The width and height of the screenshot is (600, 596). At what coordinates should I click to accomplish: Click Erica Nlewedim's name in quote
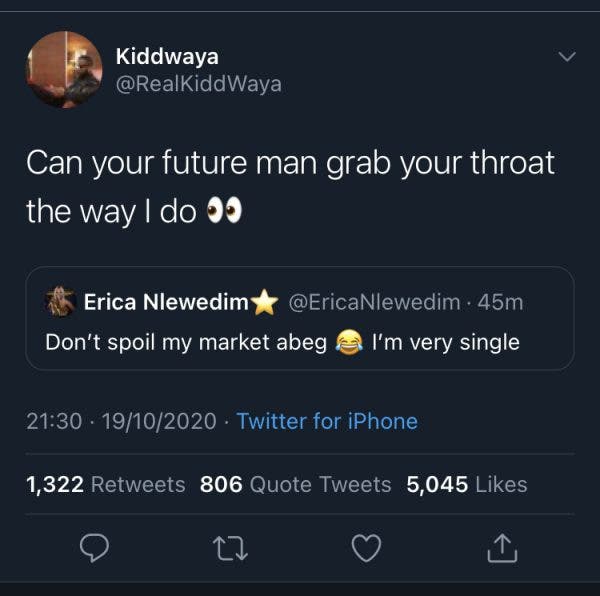pos(166,301)
